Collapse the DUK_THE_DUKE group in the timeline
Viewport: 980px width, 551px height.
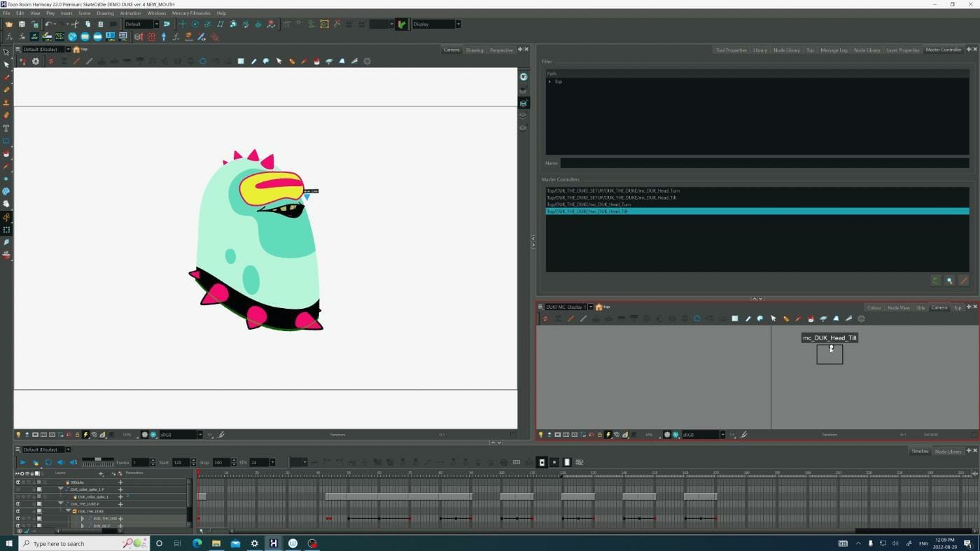(x=68, y=511)
